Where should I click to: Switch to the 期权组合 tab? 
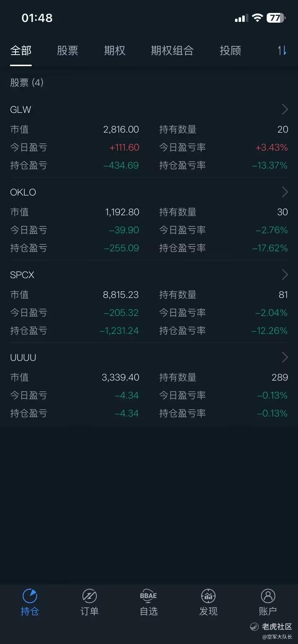point(172,51)
